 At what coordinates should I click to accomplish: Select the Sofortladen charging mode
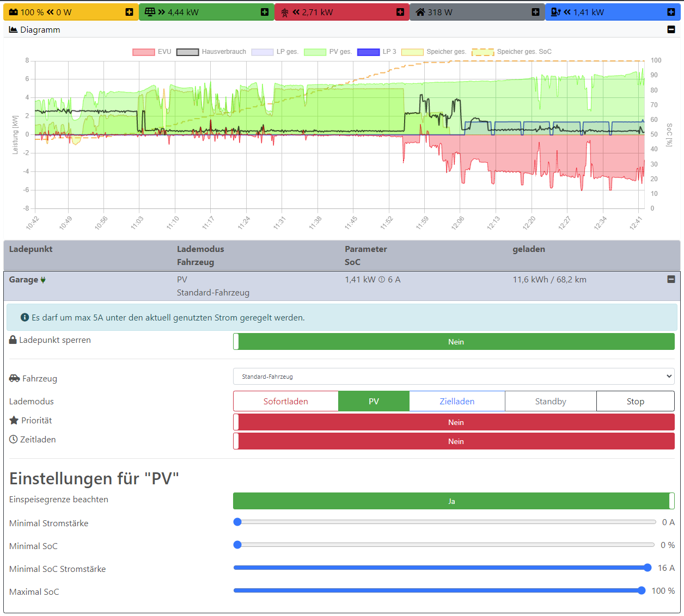[285, 402]
